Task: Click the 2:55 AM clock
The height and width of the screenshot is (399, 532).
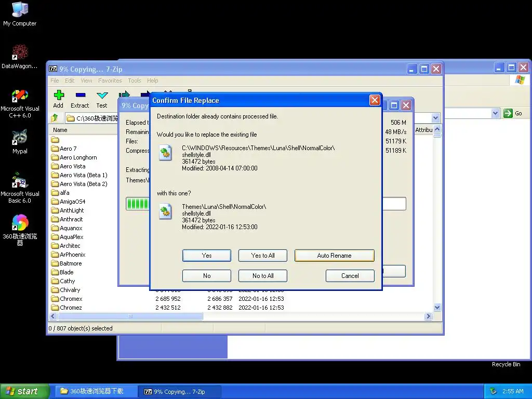Action: point(513,391)
